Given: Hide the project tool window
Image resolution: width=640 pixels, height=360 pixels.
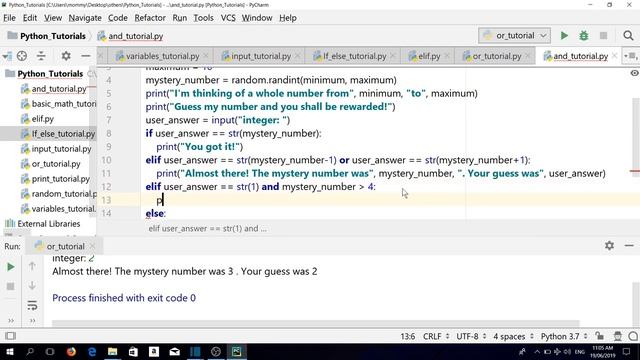Looking at the screenshot, I should pos(86,56).
